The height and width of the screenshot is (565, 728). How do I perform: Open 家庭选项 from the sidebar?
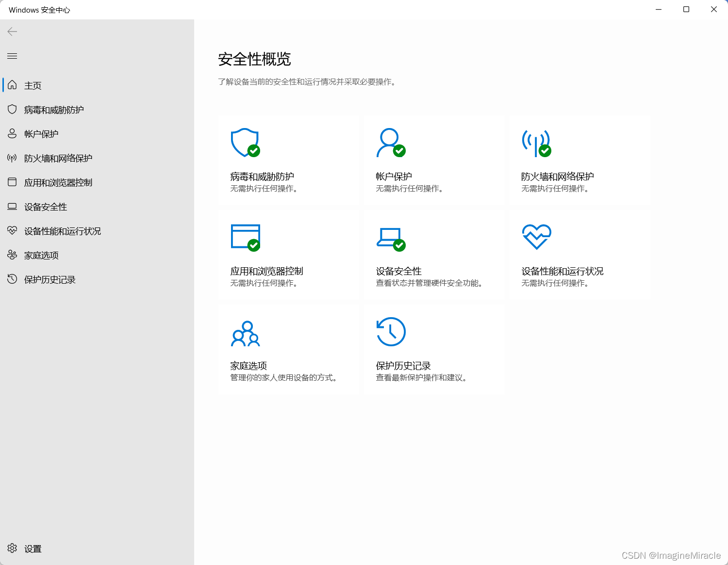tap(97, 255)
